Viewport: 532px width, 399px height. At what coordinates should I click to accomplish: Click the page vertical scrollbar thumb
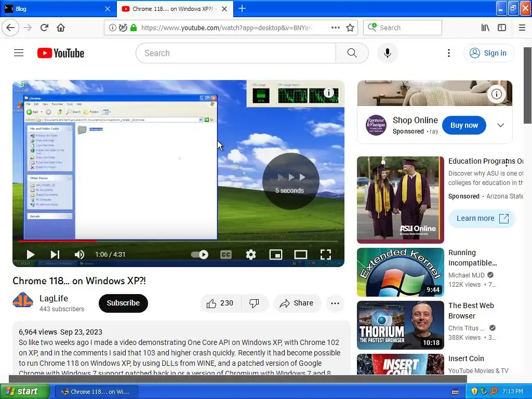click(528, 86)
